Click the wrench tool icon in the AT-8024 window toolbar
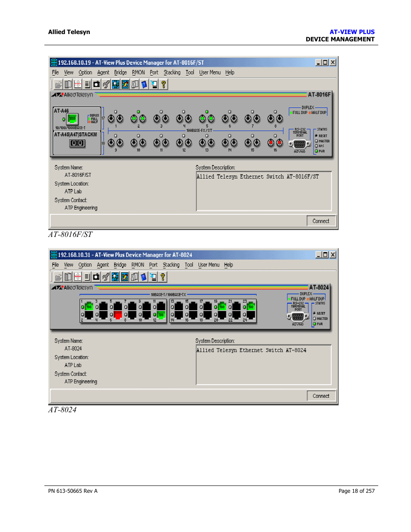Screen dimensions: 411x532 tap(106, 277)
